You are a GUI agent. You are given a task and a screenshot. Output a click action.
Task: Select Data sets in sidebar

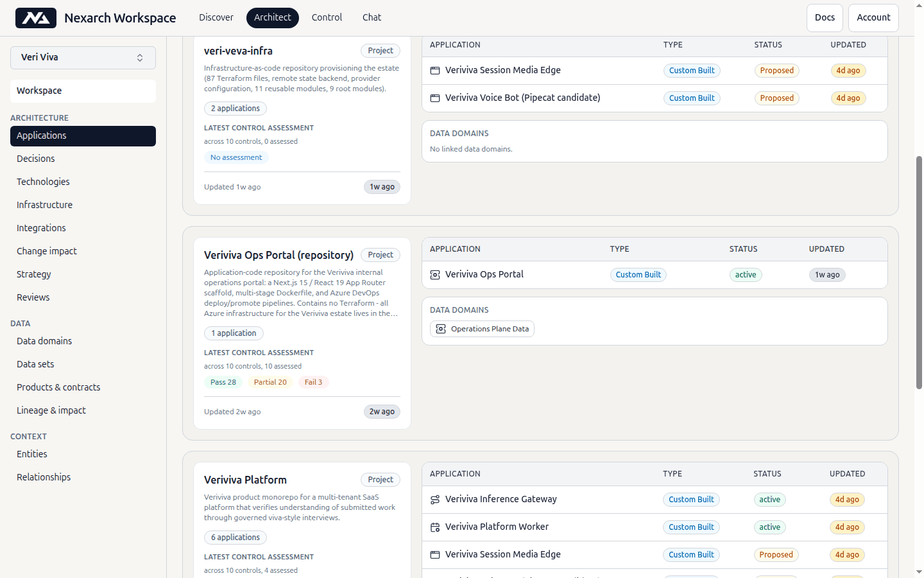pyautogui.click(x=83, y=365)
